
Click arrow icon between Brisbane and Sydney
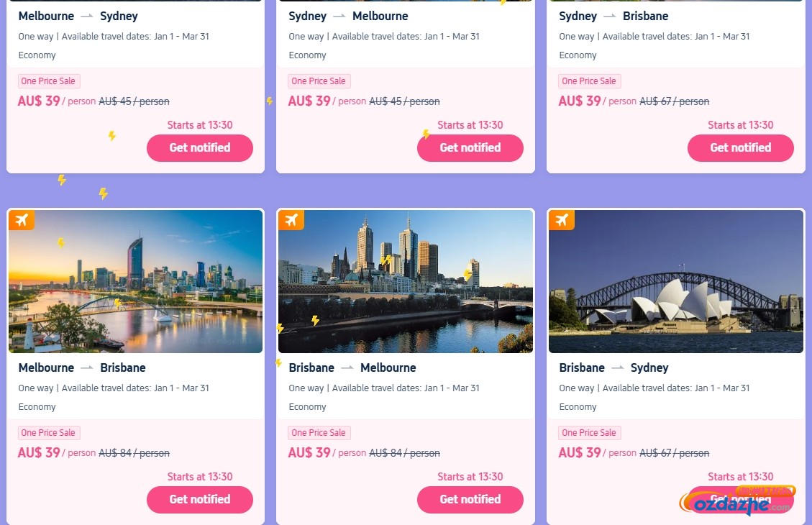coord(618,367)
